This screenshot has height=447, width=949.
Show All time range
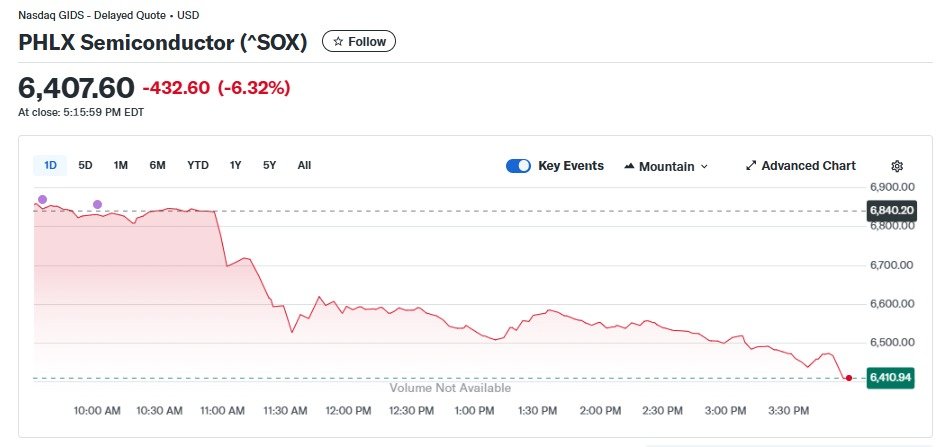[x=304, y=165]
